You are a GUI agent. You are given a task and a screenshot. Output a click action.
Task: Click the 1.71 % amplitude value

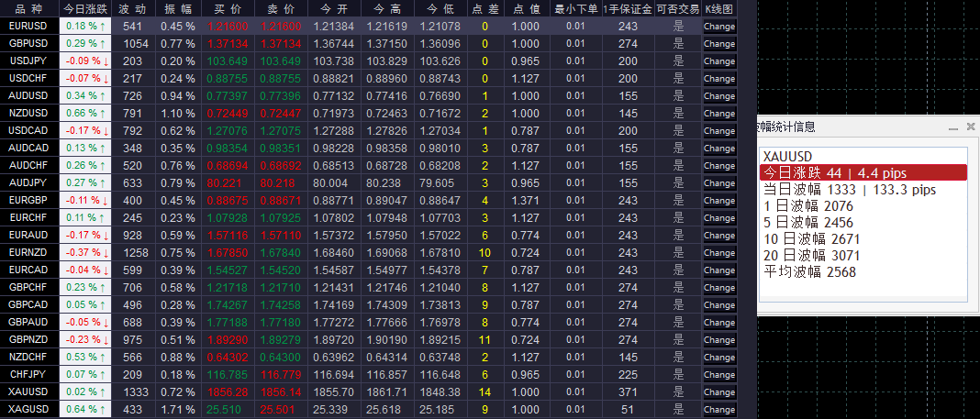tap(177, 410)
